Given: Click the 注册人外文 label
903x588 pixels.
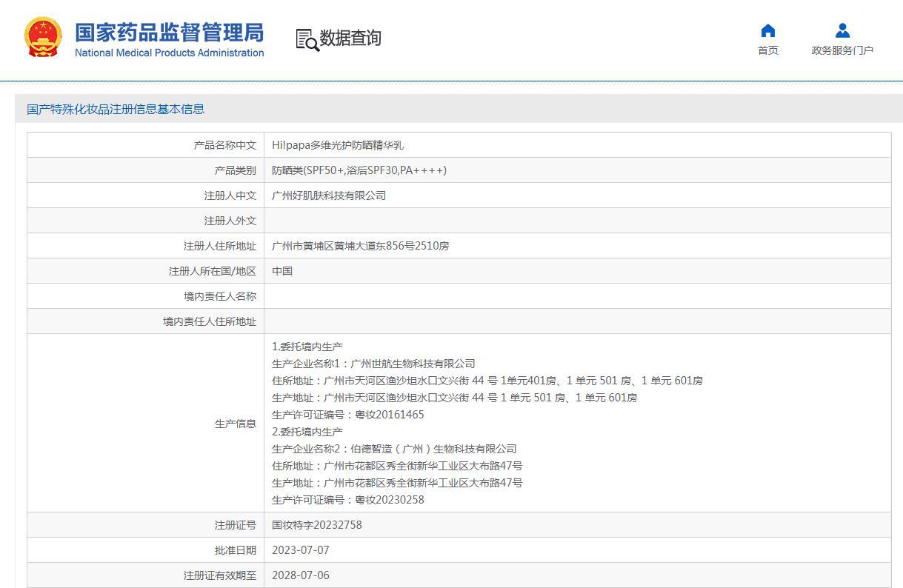Looking at the screenshot, I should [x=230, y=221].
